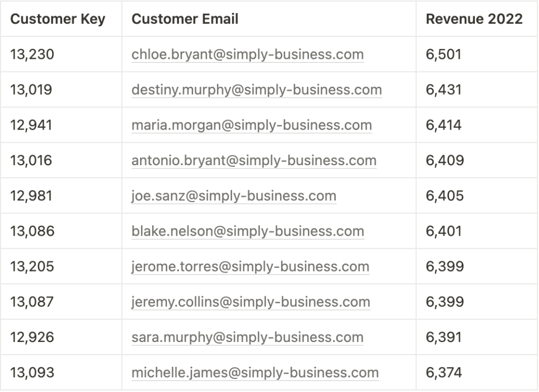The width and height of the screenshot is (539, 392).
Task: Click sara.murphy@simply-business.com email link
Action: tap(247, 337)
